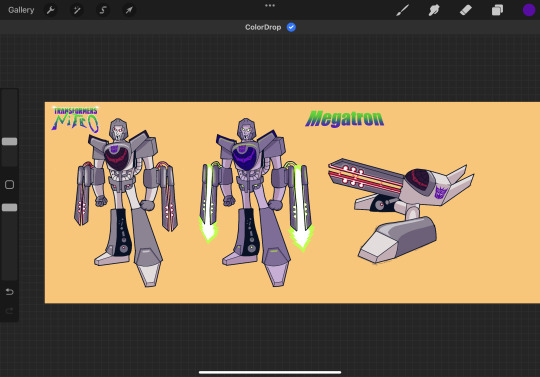Tap the three-dot multitasking menu
The height and width of the screenshot is (377, 540).
pyautogui.click(x=270, y=5)
